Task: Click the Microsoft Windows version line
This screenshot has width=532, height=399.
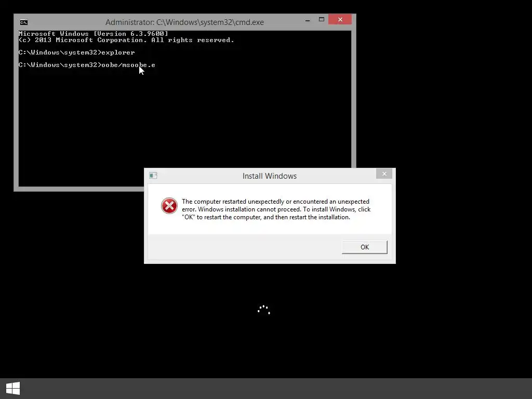Action: (94, 34)
